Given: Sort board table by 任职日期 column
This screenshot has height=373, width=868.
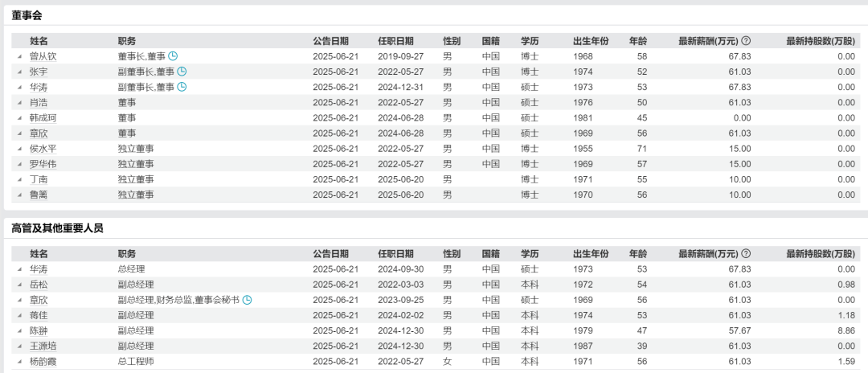Looking at the screenshot, I should point(395,41).
